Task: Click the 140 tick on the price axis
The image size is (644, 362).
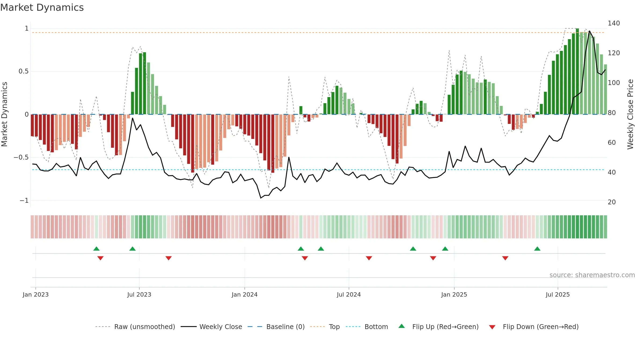Action: tap(614, 23)
